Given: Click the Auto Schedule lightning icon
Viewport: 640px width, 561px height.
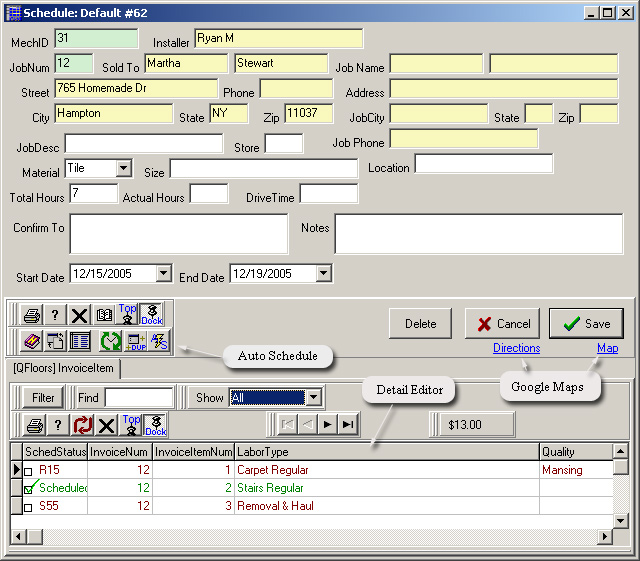Looking at the screenshot, I should 158,341.
